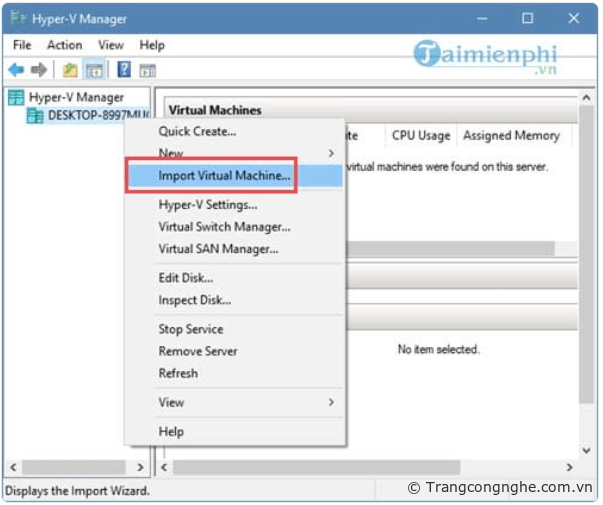Viewport: 603px width, 505px height.
Task: Click the CPU Usage column header
Action: (x=421, y=135)
